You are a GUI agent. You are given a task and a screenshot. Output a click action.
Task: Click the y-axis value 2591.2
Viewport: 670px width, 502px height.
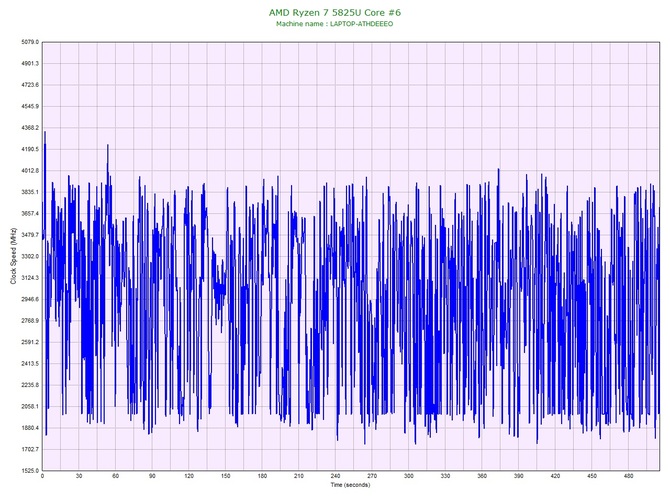30,342
